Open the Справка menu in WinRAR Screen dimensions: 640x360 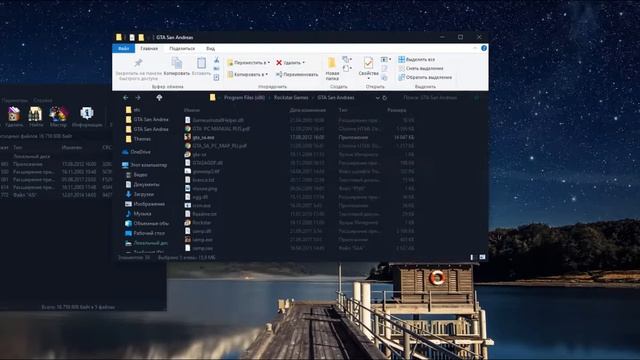(x=43, y=100)
